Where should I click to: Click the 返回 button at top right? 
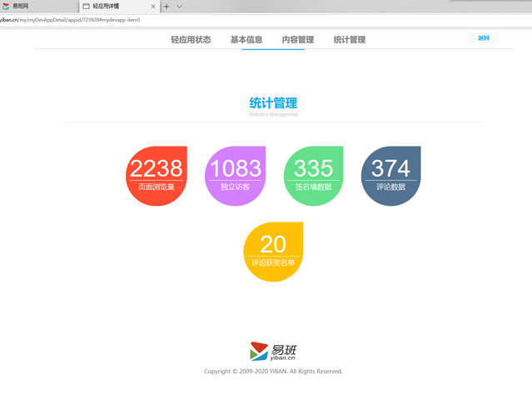tap(484, 37)
